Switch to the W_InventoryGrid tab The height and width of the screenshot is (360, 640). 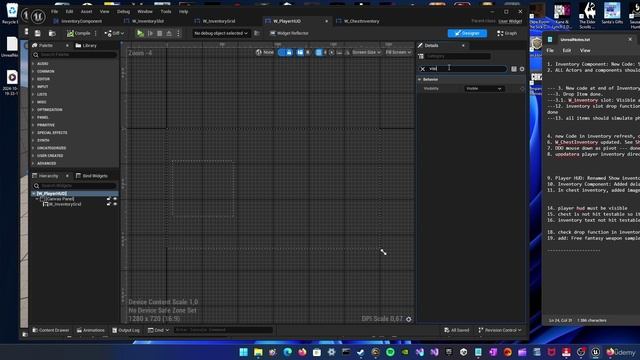219,21
